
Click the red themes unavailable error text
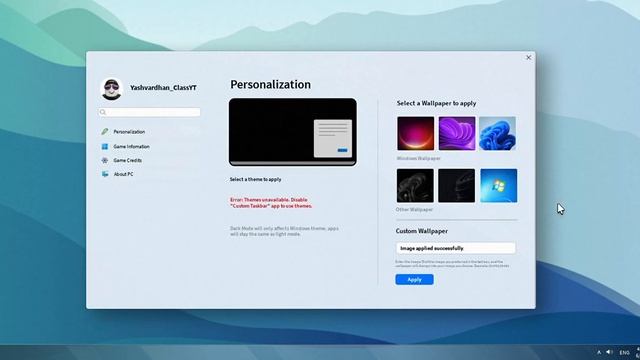pos(271,203)
